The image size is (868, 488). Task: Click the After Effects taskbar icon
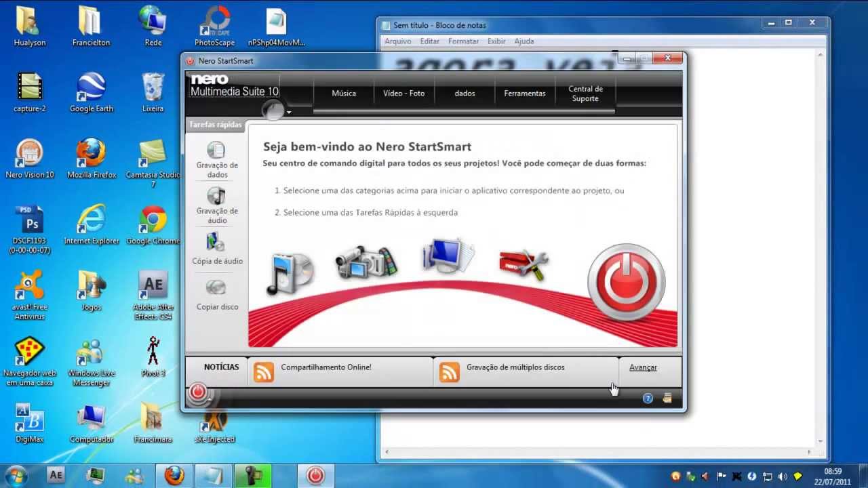coord(56,476)
